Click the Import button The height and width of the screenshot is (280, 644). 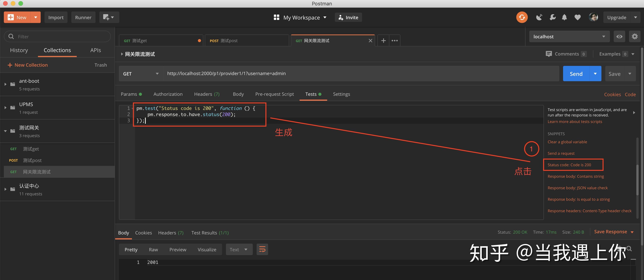[56, 17]
